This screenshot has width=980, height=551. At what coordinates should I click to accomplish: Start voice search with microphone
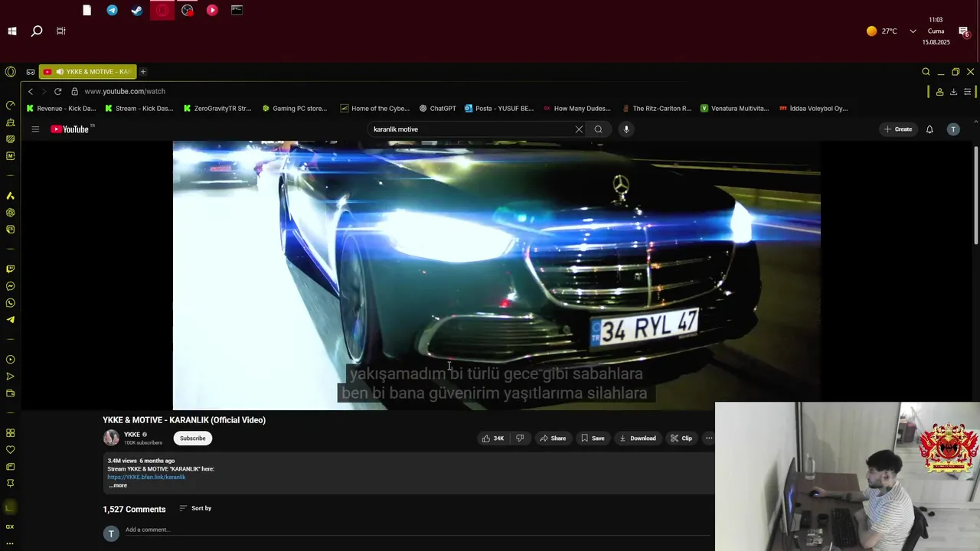coord(626,129)
